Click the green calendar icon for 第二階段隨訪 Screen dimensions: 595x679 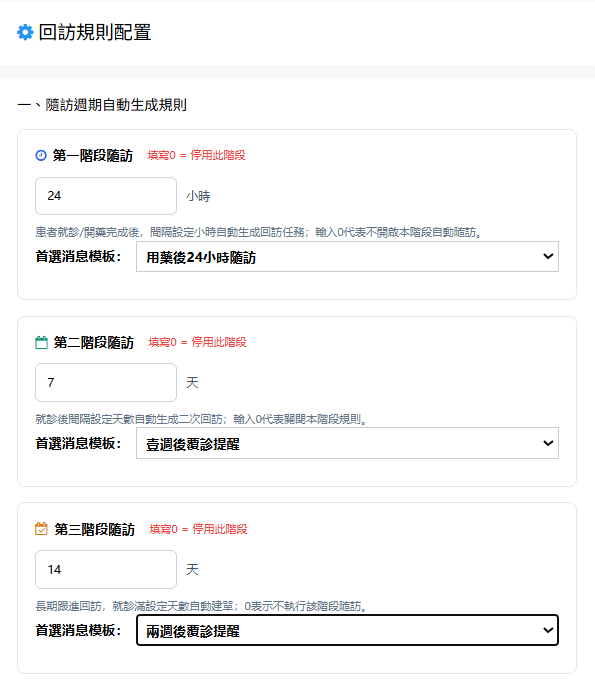(41, 343)
